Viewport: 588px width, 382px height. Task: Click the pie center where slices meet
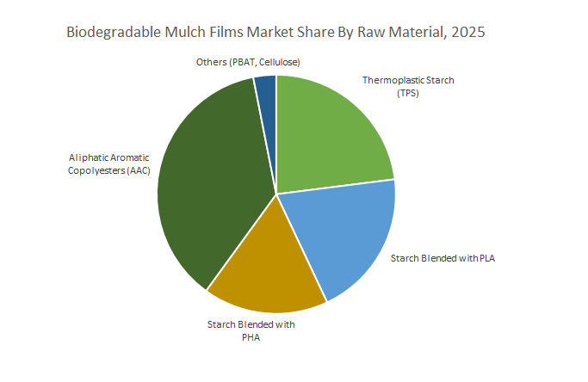276,194
